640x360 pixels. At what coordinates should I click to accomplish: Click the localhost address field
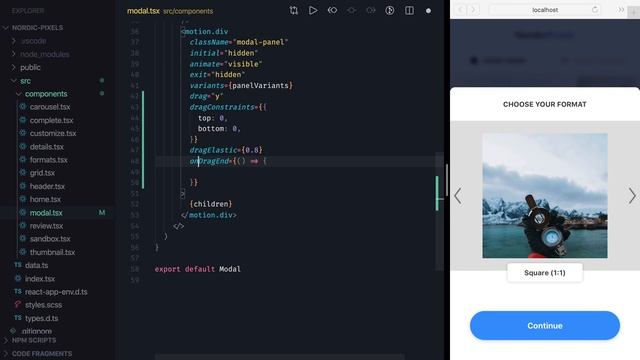pyautogui.click(x=544, y=10)
